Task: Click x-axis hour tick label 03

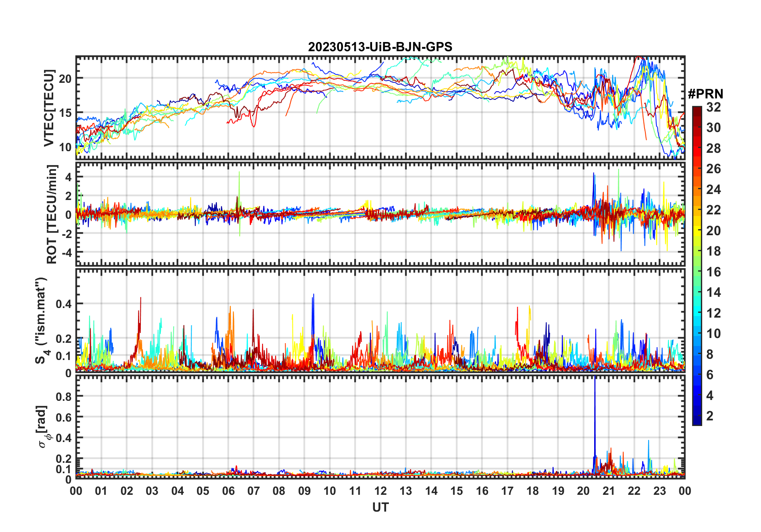Action: (x=152, y=491)
